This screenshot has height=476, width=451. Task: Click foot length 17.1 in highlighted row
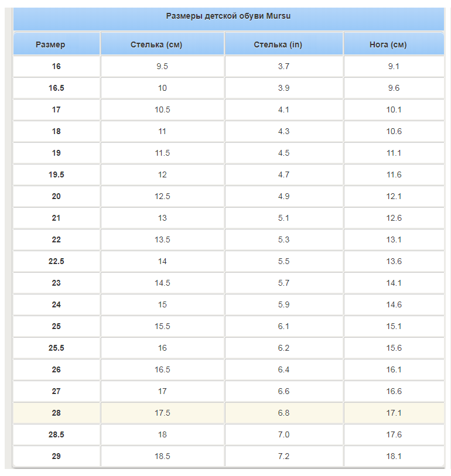[394, 413]
